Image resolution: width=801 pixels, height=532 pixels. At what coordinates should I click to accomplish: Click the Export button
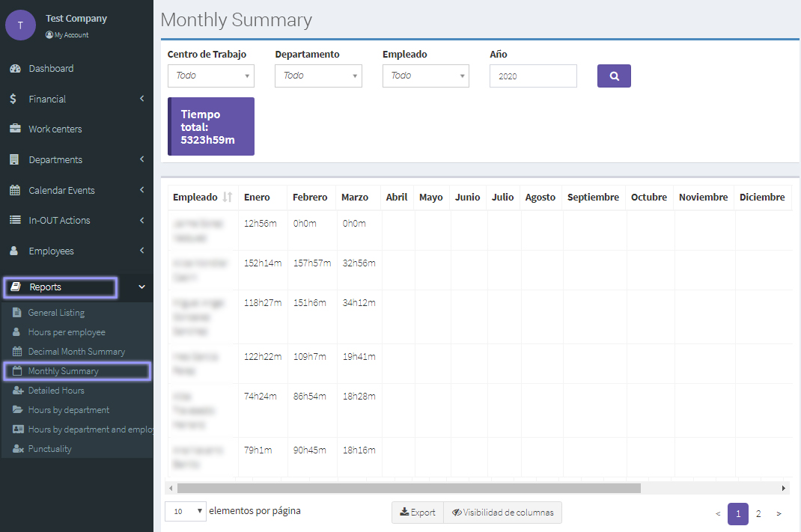point(418,513)
